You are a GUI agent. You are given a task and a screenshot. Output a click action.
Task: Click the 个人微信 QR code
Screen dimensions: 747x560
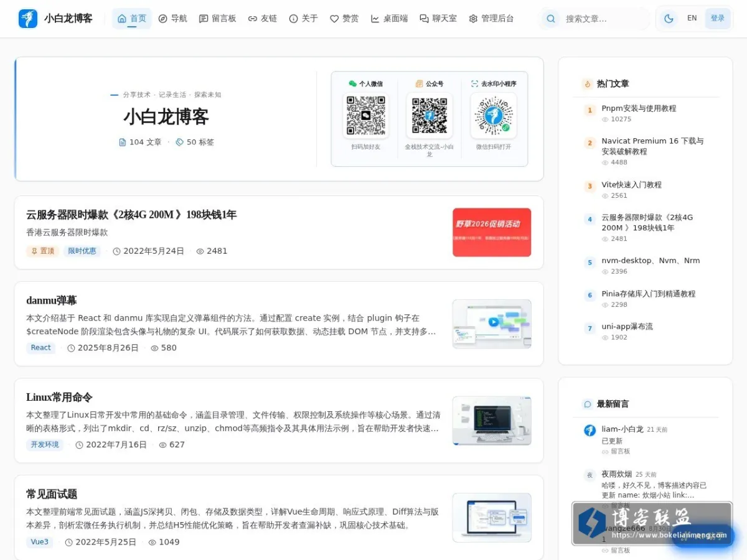pos(365,116)
